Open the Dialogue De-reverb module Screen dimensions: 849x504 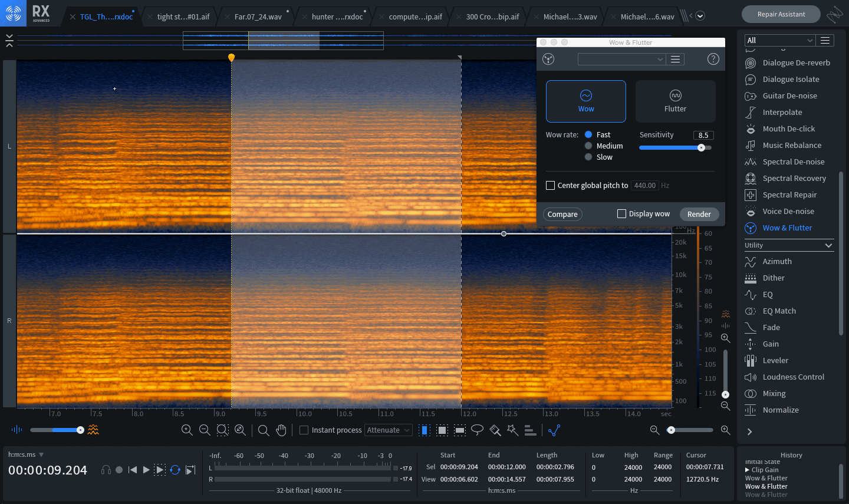click(x=789, y=62)
